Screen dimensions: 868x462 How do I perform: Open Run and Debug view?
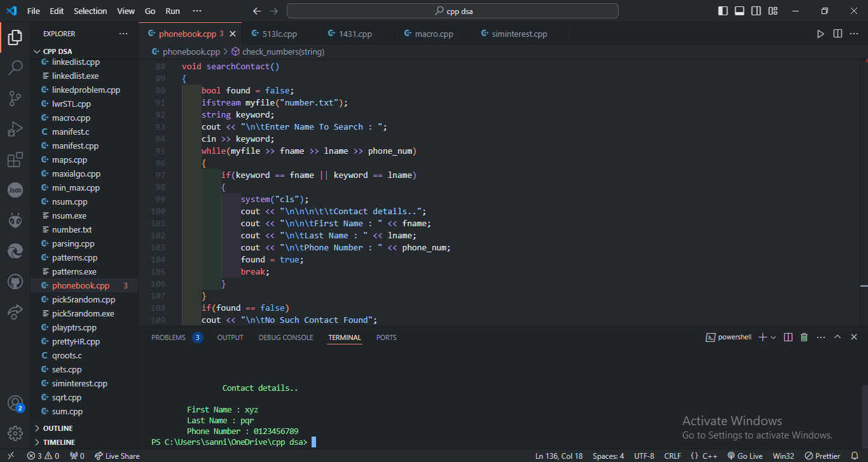15,128
